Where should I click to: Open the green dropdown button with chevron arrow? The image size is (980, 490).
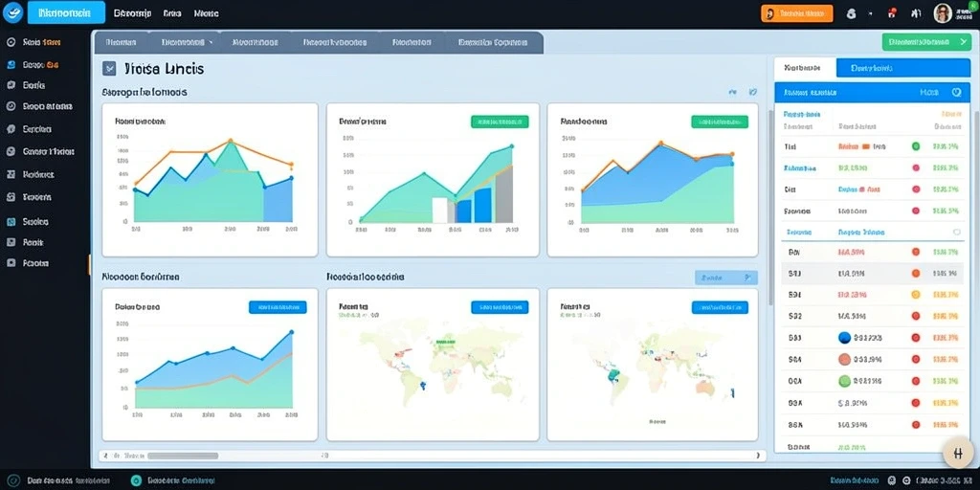pyautogui.click(x=926, y=42)
